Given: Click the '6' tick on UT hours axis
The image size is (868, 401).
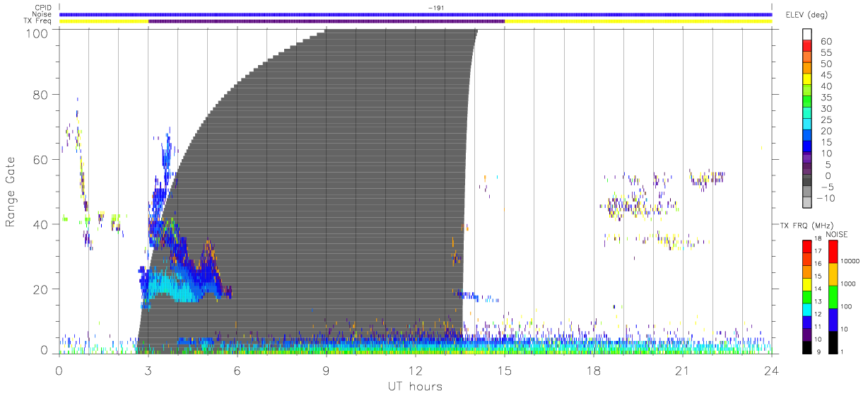Looking at the screenshot, I should (237, 371).
